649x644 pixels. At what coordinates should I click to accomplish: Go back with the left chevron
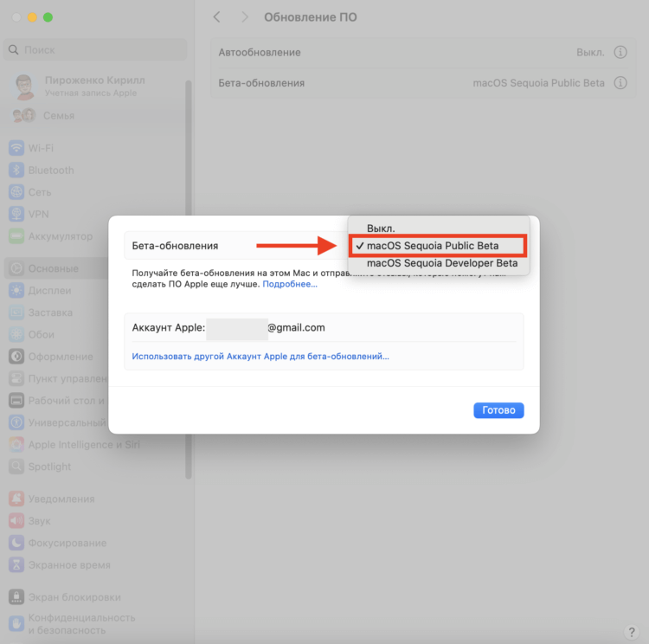tap(216, 17)
